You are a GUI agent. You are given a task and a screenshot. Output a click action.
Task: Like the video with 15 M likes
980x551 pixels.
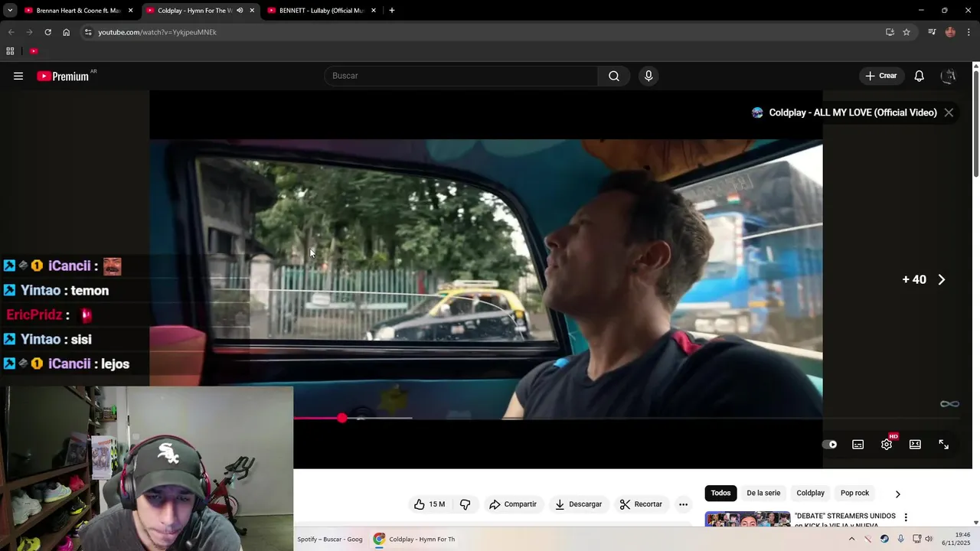point(430,504)
